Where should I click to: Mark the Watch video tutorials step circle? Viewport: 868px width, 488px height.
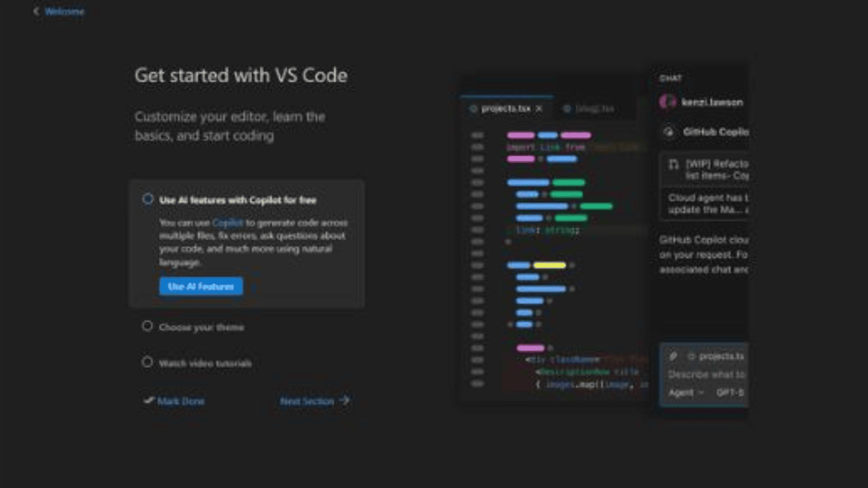click(x=147, y=362)
